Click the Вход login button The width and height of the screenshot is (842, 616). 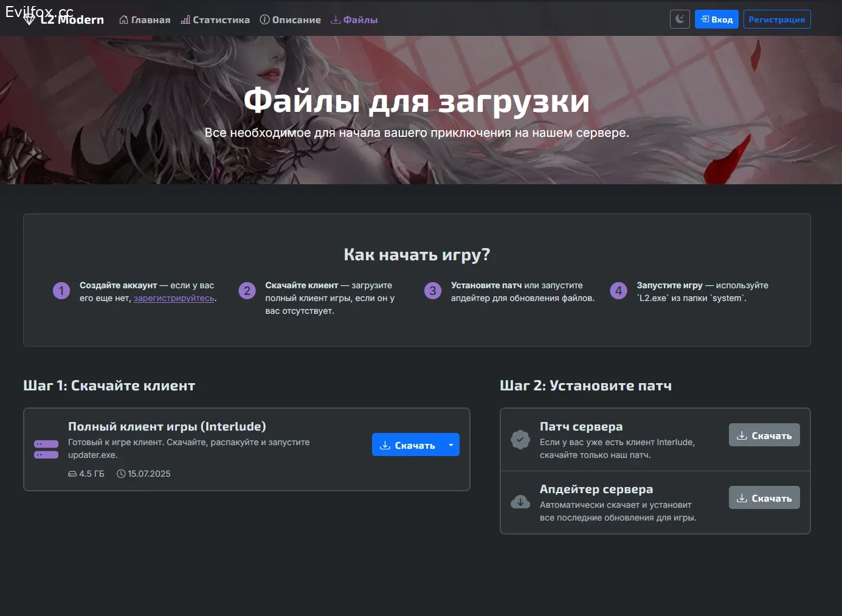point(717,19)
